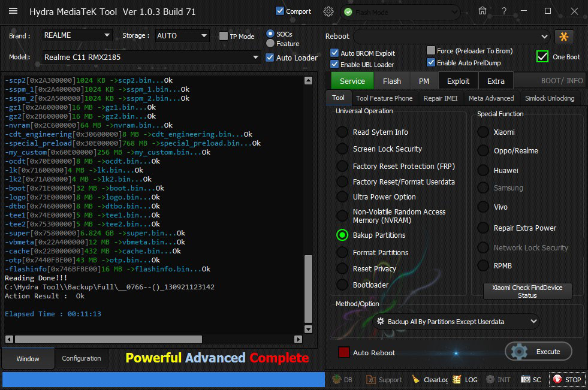Open settings gear icon in title bar
The image size is (588, 390).
tap(328, 11)
